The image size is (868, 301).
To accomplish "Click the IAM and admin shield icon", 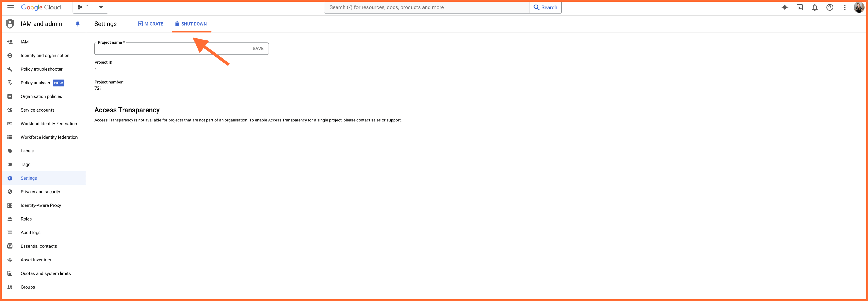I will tap(10, 23).
